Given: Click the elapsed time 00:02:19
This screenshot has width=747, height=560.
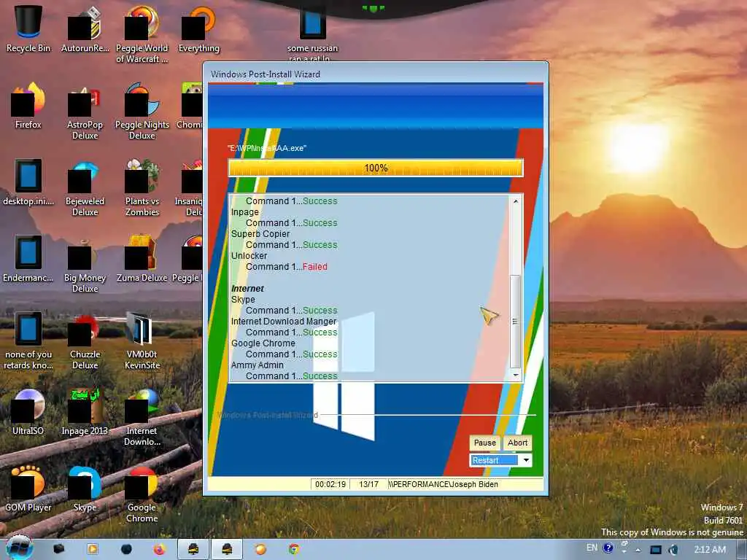Looking at the screenshot, I should (330, 484).
